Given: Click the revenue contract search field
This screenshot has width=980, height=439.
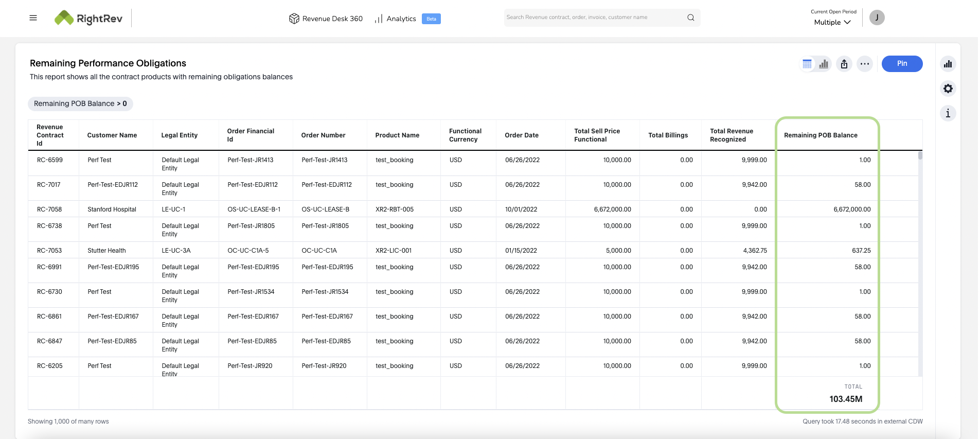Looking at the screenshot, I should pos(594,17).
